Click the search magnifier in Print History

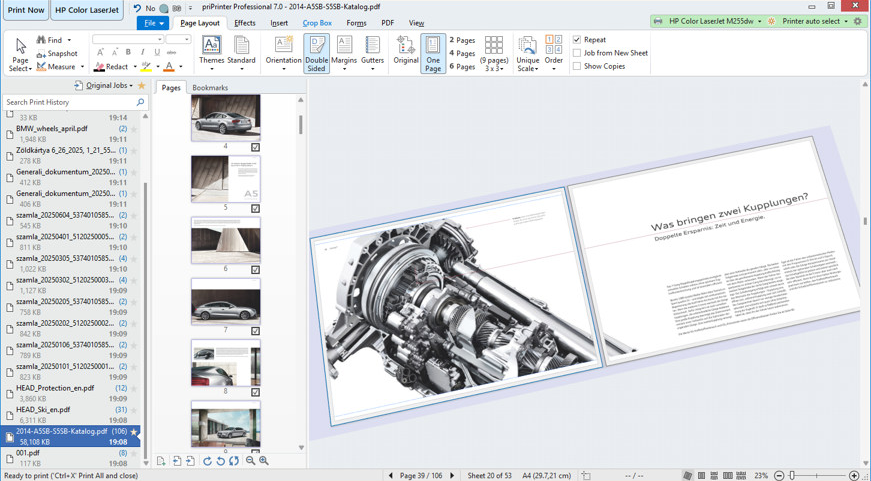point(140,103)
